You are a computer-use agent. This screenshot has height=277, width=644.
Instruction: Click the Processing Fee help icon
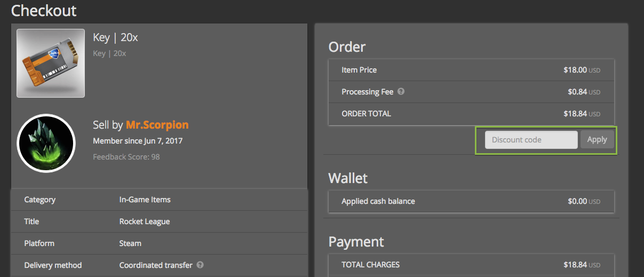[401, 91]
